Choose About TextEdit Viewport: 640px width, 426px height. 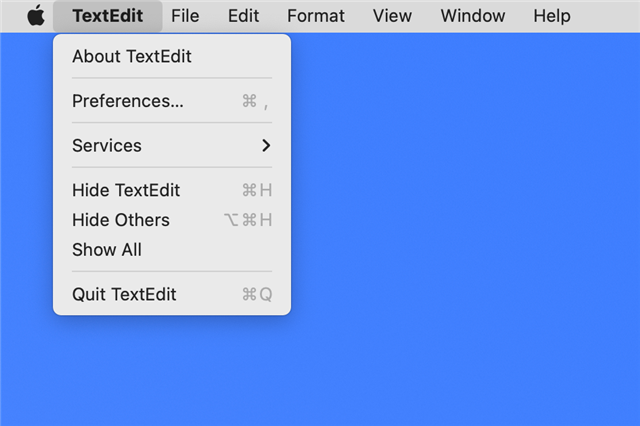tap(172, 56)
